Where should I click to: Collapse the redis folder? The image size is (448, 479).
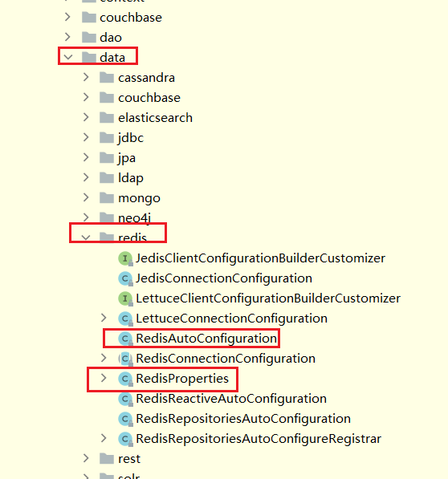[86, 237]
